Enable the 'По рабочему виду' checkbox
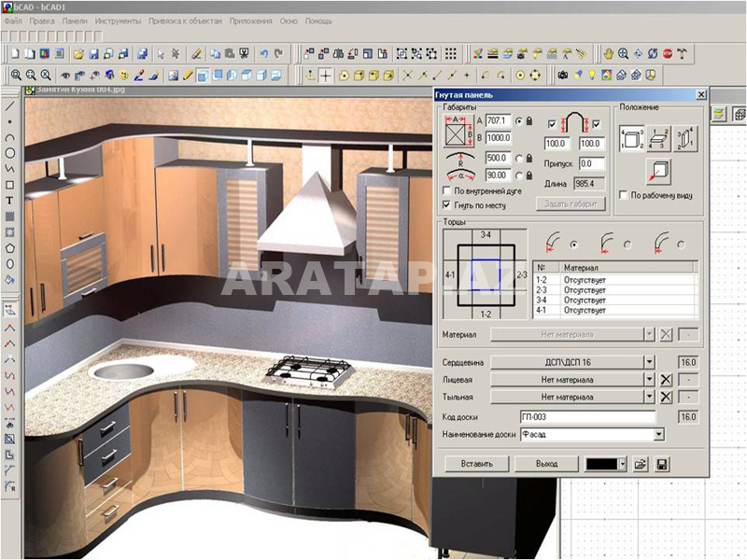Viewport: 747px width, 560px height. [x=623, y=195]
